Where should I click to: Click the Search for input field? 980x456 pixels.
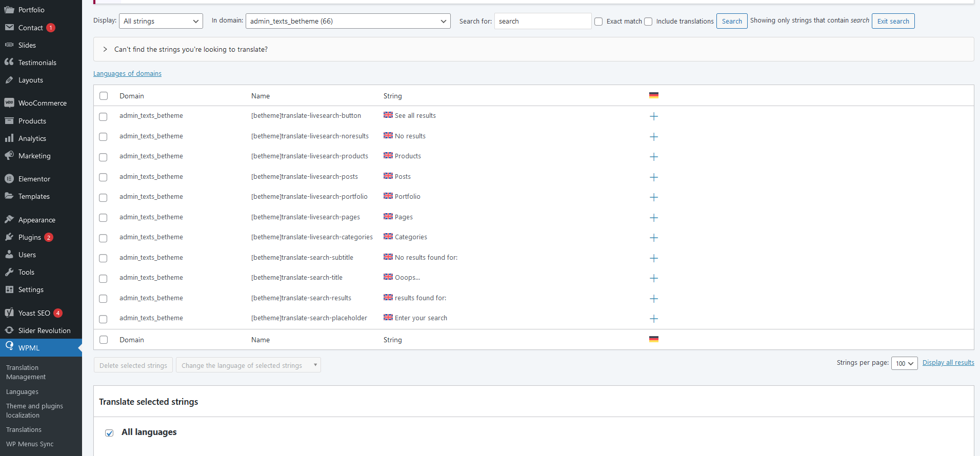[543, 21]
